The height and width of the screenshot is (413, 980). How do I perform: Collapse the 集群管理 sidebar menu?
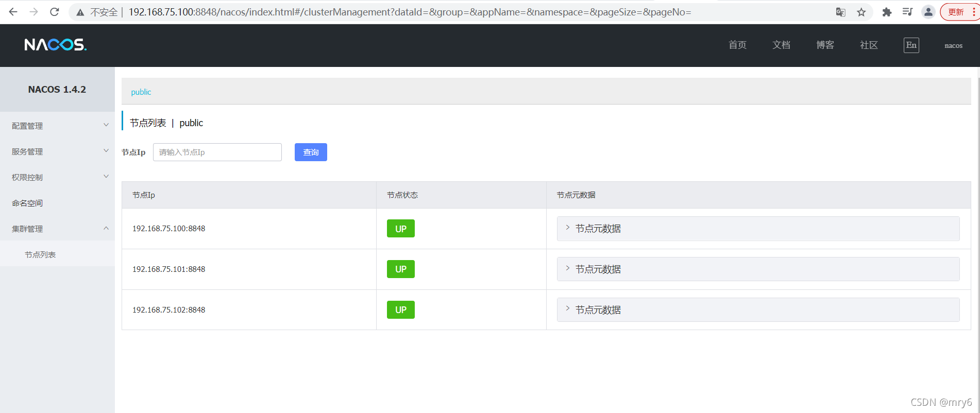tap(57, 229)
